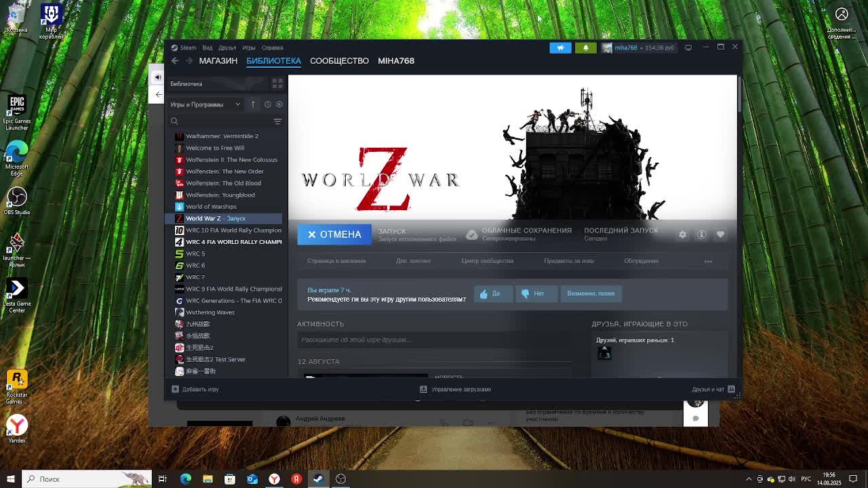Viewport: 868px width, 488px height.
Task: Click the cloud saves status icon
Action: click(x=472, y=235)
